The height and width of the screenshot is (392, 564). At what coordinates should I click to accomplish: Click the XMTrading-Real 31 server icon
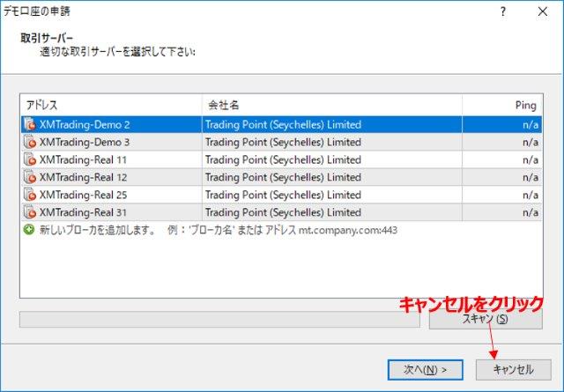pyautogui.click(x=30, y=212)
